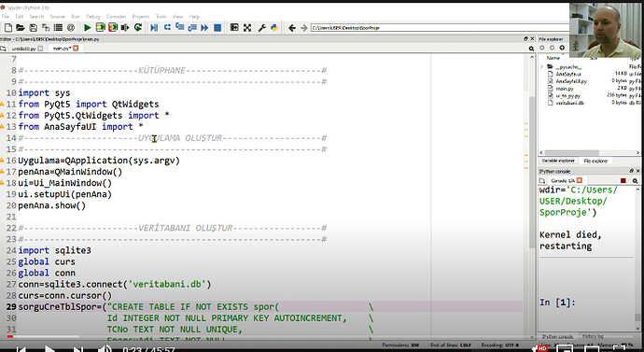644x352 pixels.
Task: Open the Tools menu
Action: [161, 17]
